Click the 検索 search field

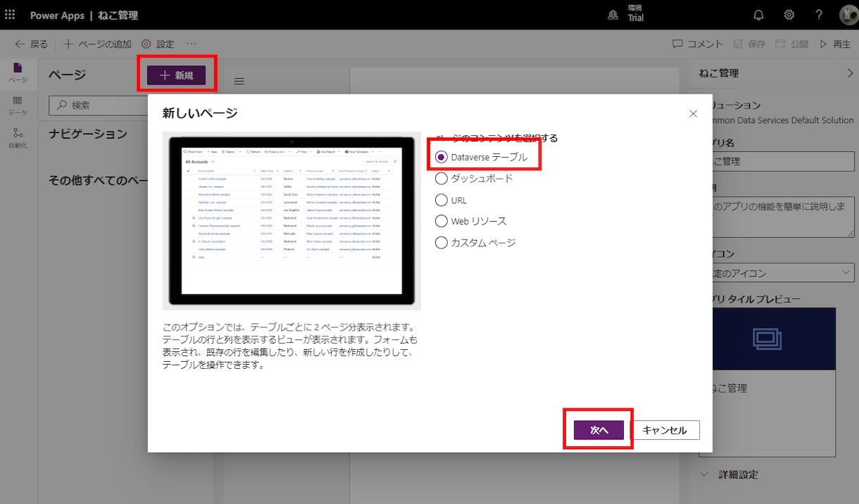tap(99, 106)
